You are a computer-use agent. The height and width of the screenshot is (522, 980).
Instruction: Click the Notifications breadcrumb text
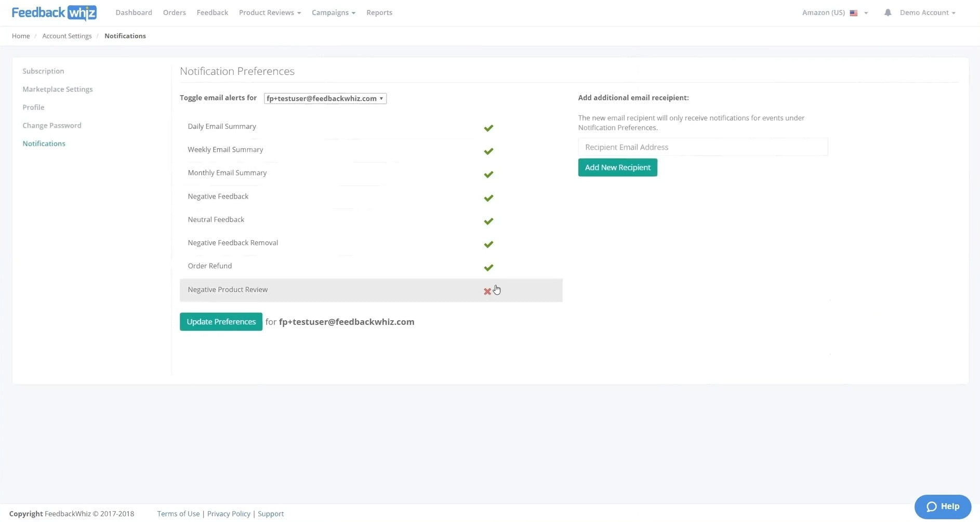125,36
